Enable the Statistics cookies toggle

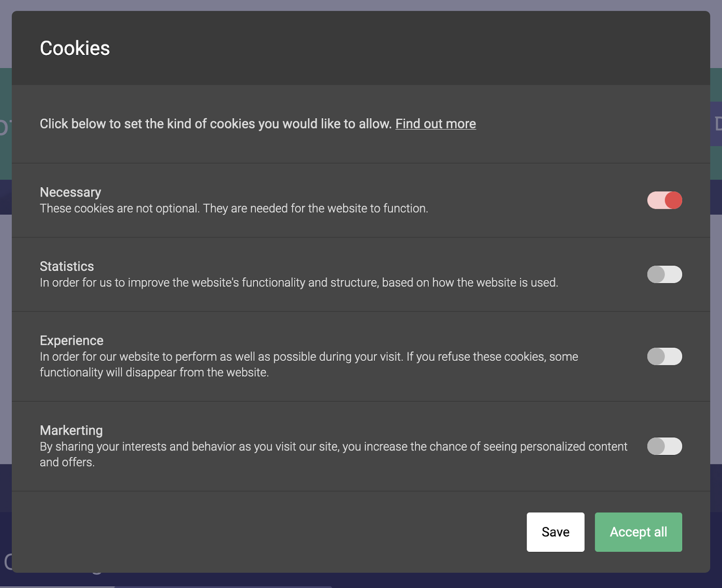pyautogui.click(x=665, y=274)
